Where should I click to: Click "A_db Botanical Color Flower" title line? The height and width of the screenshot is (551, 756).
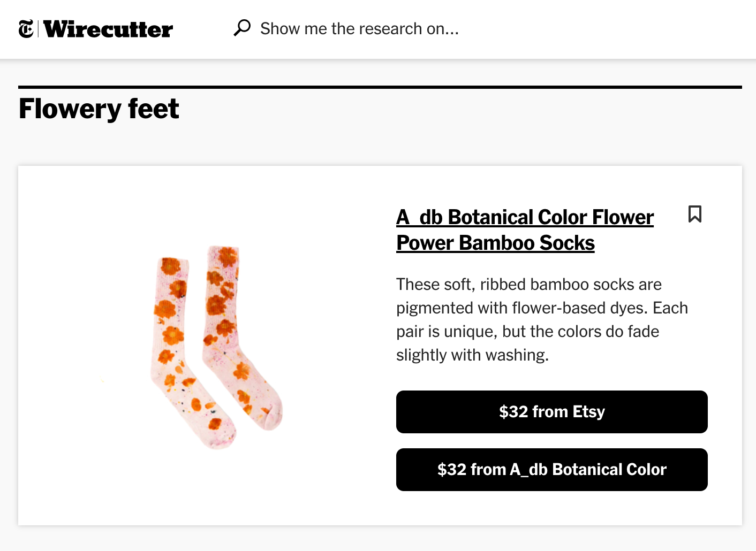click(525, 217)
